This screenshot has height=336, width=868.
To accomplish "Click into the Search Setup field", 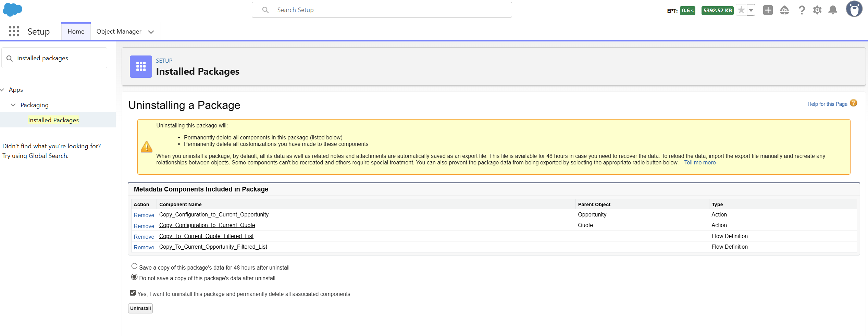I will [x=382, y=10].
